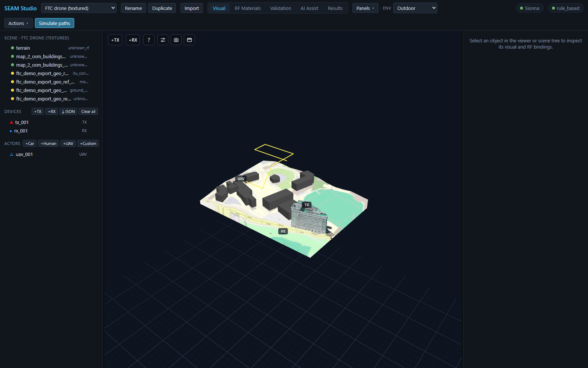
Task: Download devices using the JSON button
Action: tap(68, 112)
